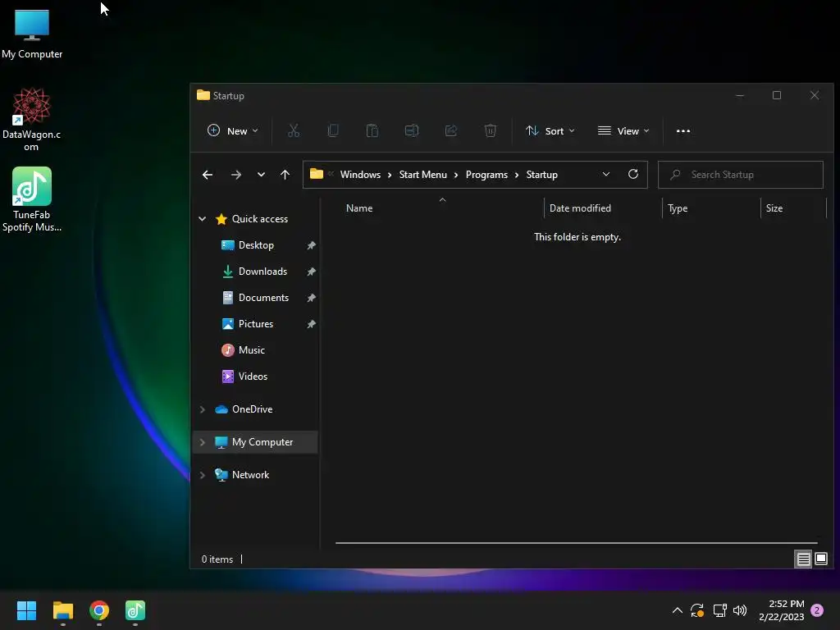Open Google Chrome from taskbar

tap(99, 610)
